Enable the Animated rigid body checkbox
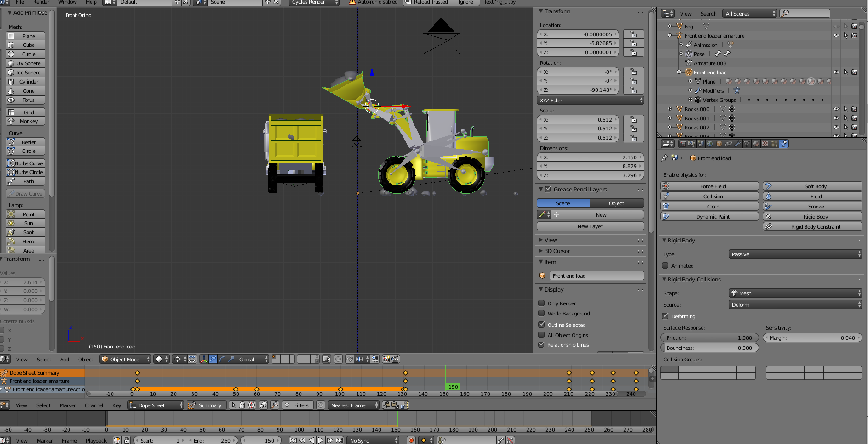Viewport: 868px width, 444px height. pyautogui.click(x=665, y=265)
